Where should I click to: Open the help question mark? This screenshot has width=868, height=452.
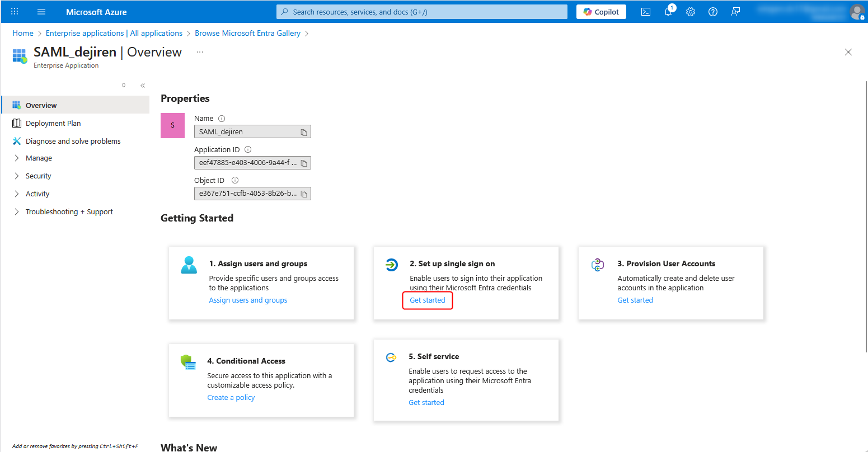pos(713,12)
